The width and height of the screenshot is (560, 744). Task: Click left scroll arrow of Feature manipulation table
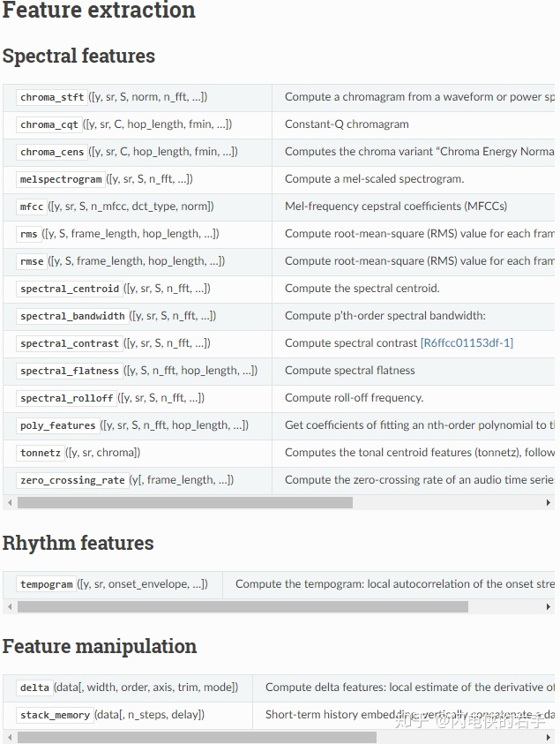[x=10, y=737]
